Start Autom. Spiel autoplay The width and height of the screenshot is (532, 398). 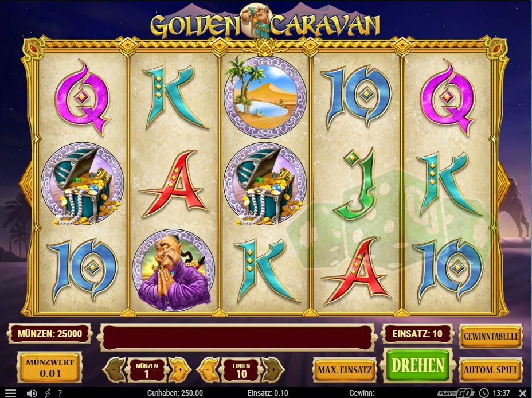[491, 370]
